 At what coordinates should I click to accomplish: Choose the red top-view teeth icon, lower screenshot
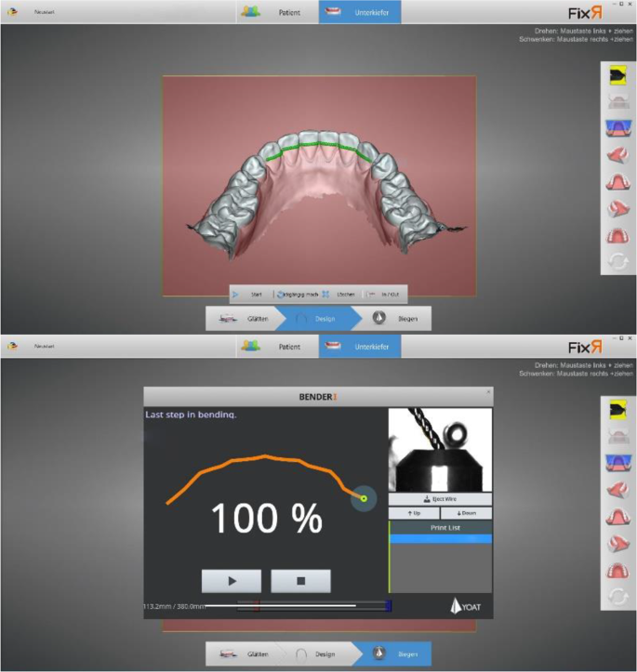[617, 571]
